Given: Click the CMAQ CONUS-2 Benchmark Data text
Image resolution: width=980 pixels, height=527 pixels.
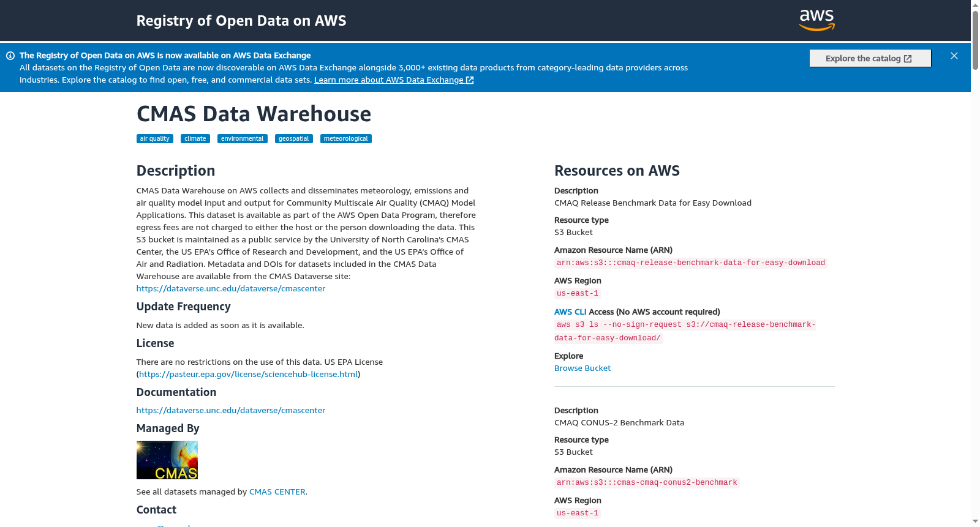Looking at the screenshot, I should point(619,423).
